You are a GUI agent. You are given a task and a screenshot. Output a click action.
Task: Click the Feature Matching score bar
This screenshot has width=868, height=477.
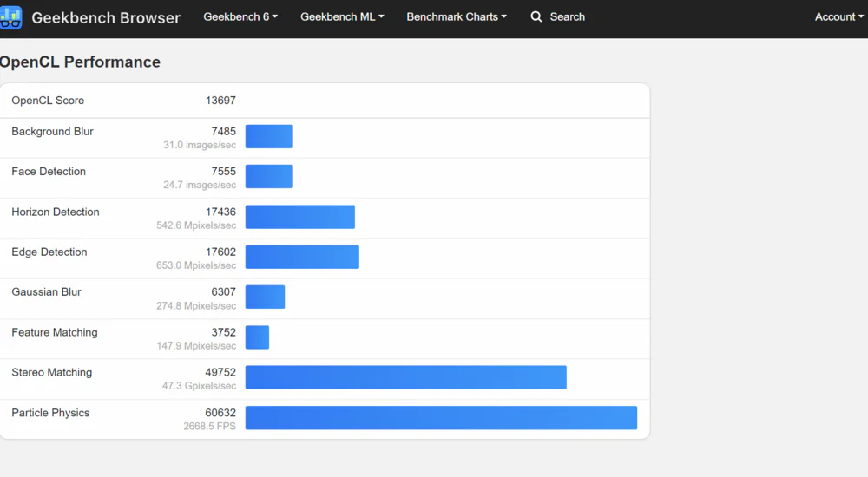(x=258, y=337)
